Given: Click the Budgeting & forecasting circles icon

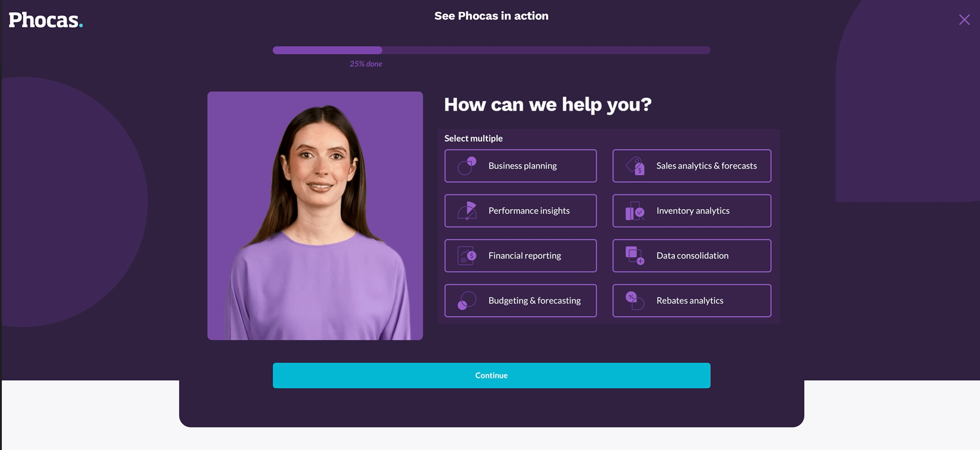Looking at the screenshot, I should click(x=467, y=301).
